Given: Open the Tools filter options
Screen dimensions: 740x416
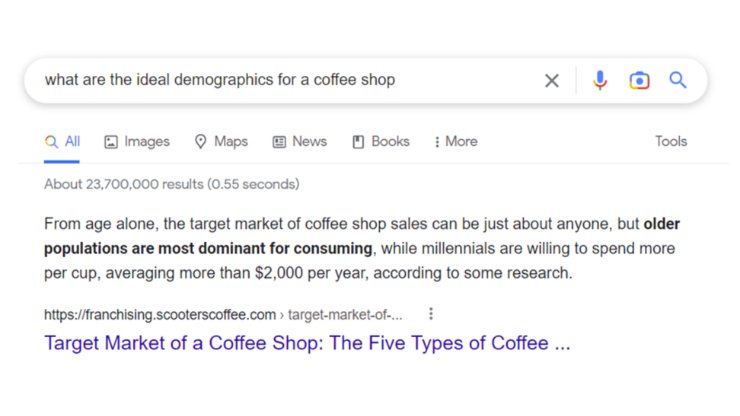Looking at the screenshot, I should pyautogui.click(x=671, y=141).
